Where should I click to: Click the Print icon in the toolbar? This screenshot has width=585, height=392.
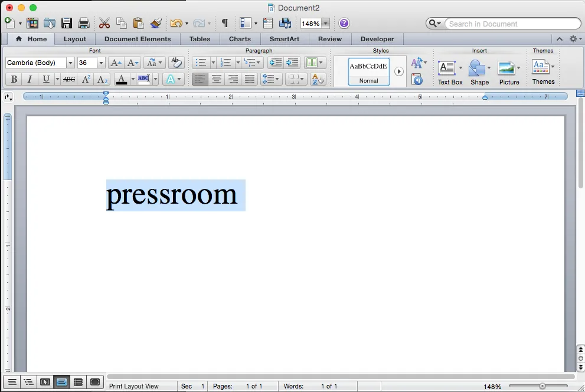tap(84, 24)
